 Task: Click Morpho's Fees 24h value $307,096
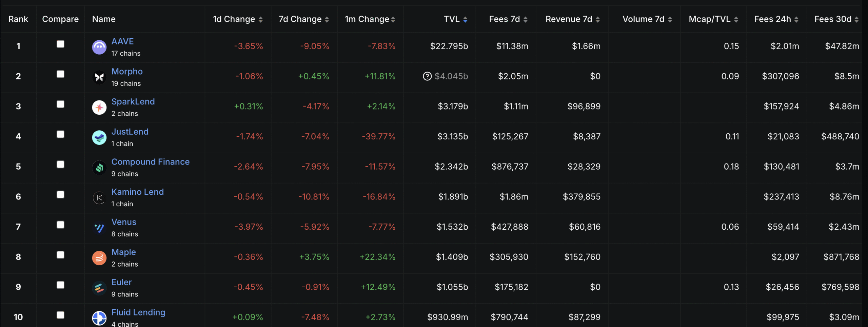[781, 76]
